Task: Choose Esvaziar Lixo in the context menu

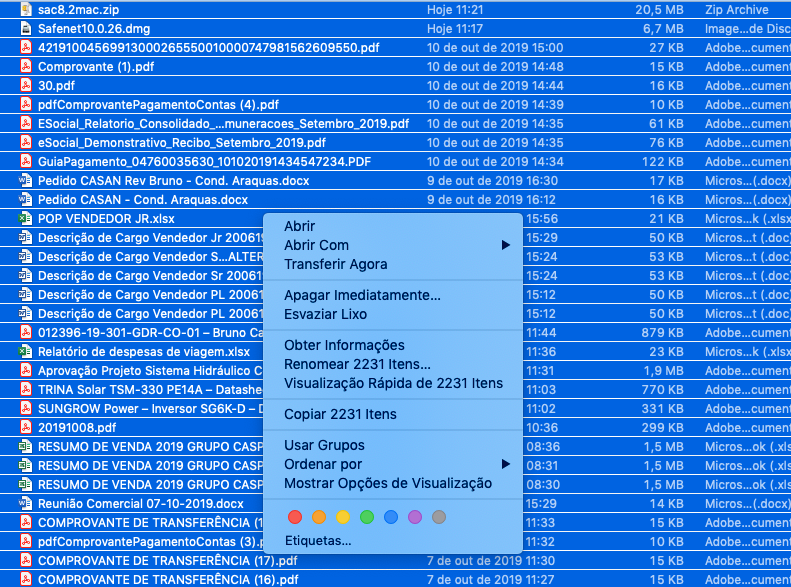Action: pyautogui.click(x=325, y=314)
